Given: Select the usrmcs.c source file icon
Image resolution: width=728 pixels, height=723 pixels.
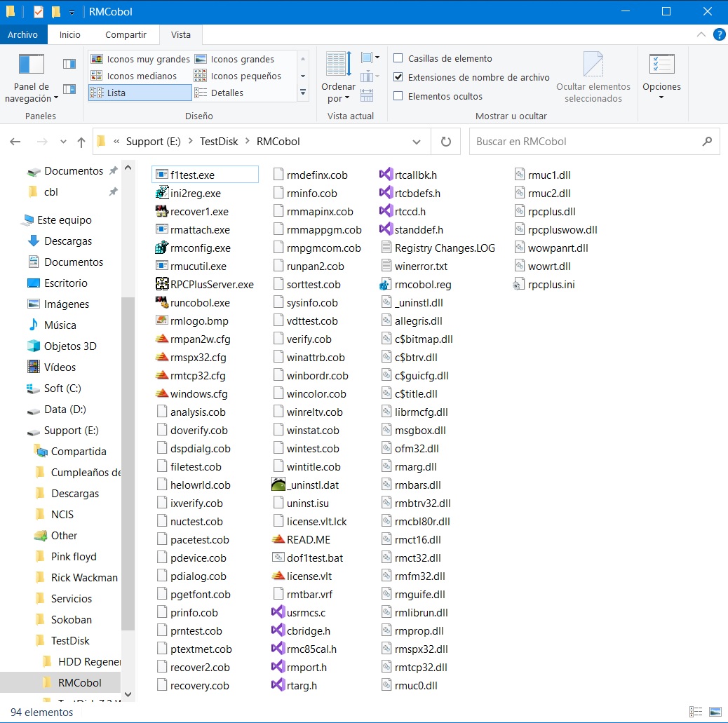Looking at the screenshot, I should click(x=278, y=612).
